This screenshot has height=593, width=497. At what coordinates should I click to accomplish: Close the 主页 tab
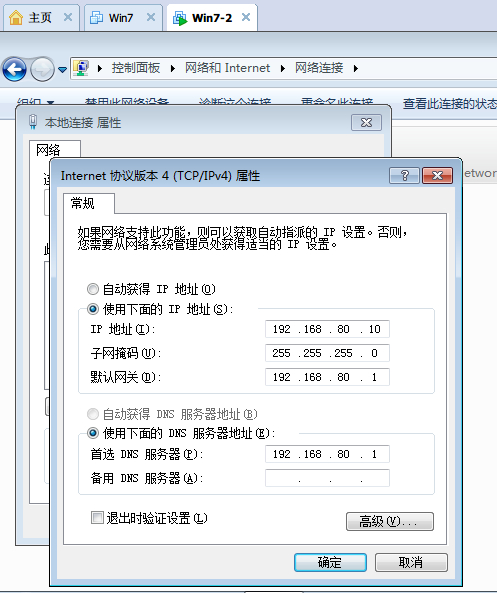point(68,17)
